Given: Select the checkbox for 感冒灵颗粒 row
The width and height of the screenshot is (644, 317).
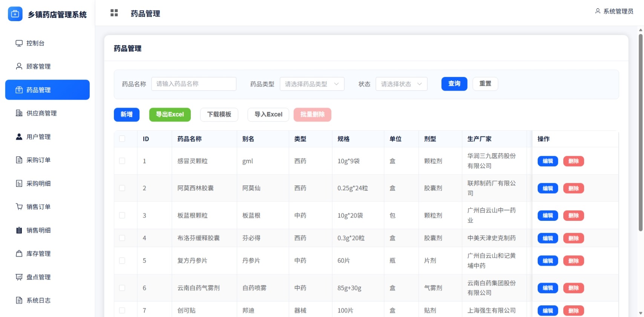Looking at the screenshot, I should pos(122,161).
